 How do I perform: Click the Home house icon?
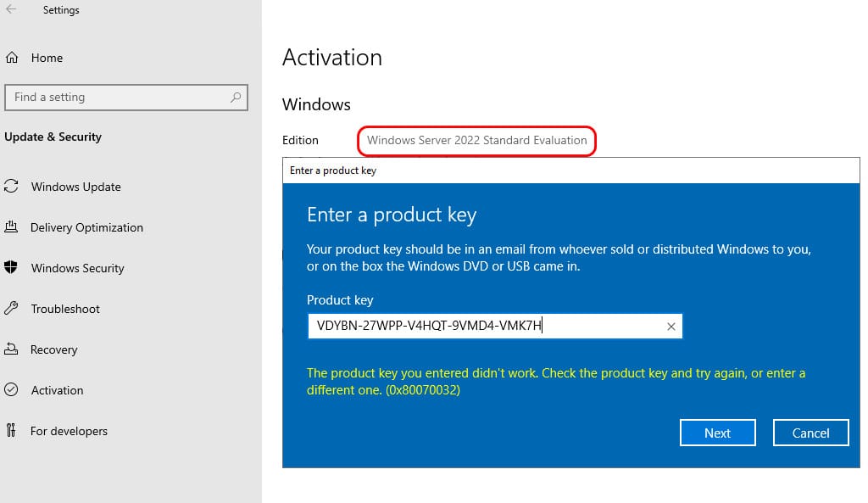pos(12,57)
